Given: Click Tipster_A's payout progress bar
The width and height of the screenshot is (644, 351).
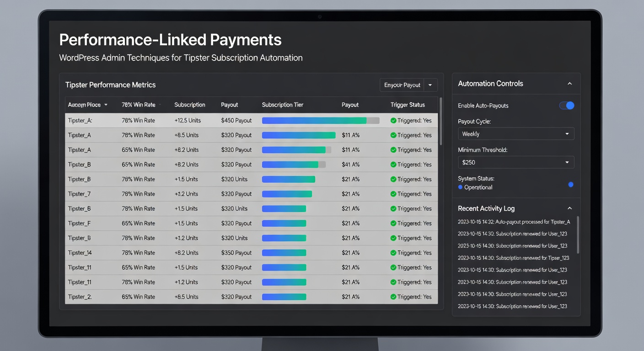Looking at the screenshot, I should coord(320,120).
